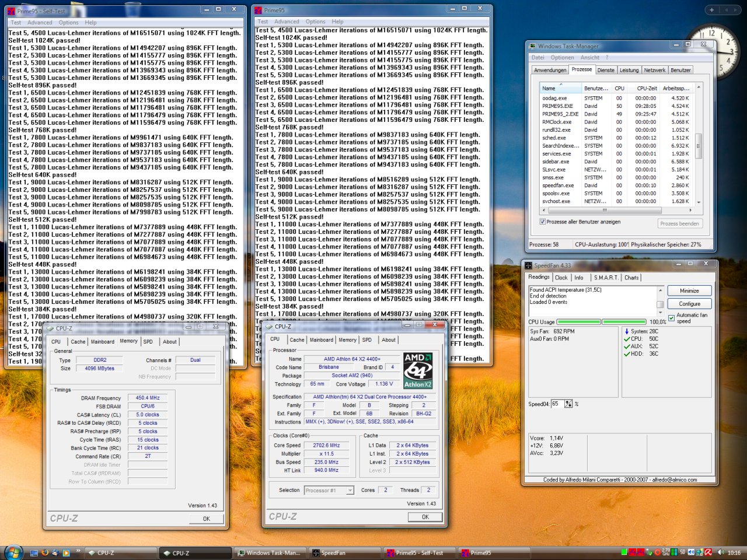747x560 pixels.
Task: Open CPU-Z Processor selection dropdown
Action: pos(350,491)
